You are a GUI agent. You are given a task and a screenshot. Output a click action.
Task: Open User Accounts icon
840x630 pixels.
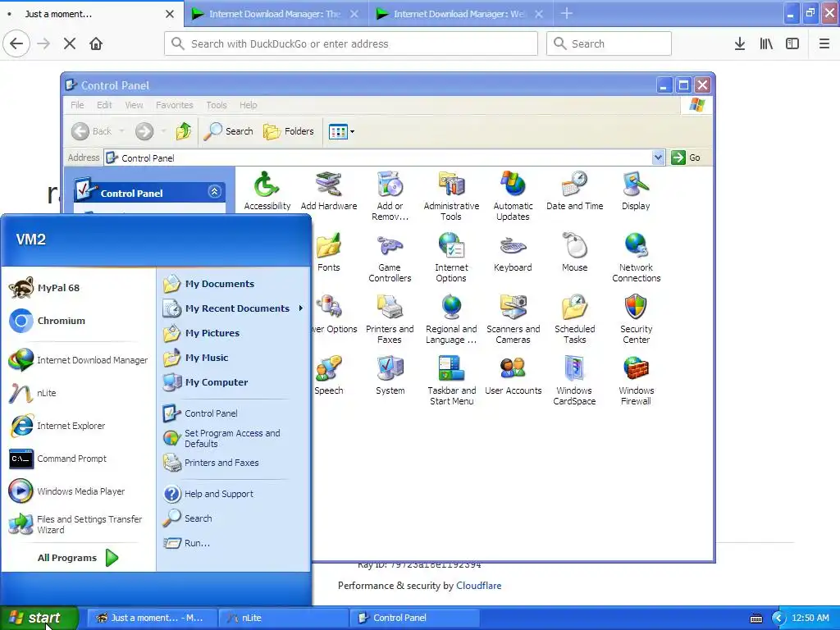[513, 376]
